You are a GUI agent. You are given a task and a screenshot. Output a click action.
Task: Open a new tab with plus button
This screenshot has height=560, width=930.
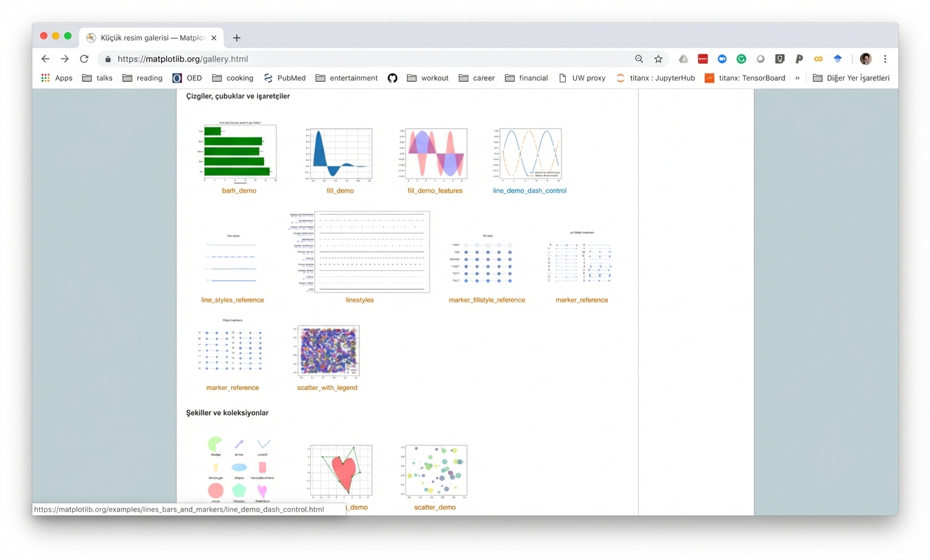pos(237,38)
